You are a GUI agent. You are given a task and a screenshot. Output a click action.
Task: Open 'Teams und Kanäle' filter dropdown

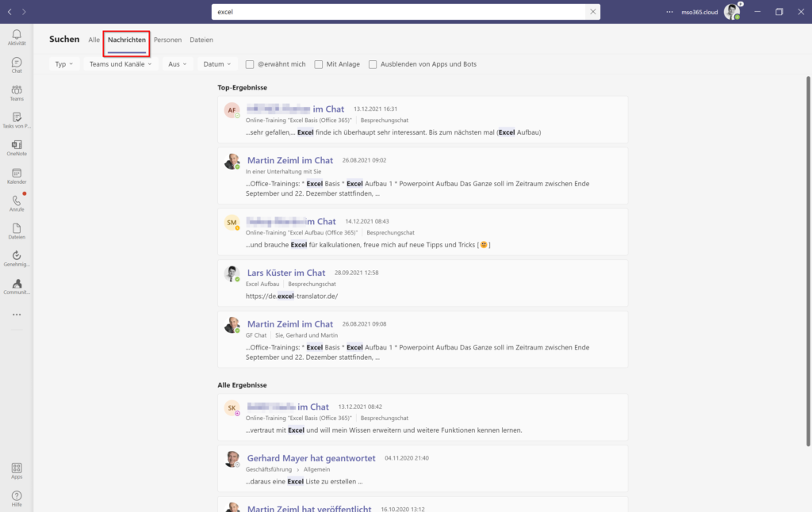[121, 64]
